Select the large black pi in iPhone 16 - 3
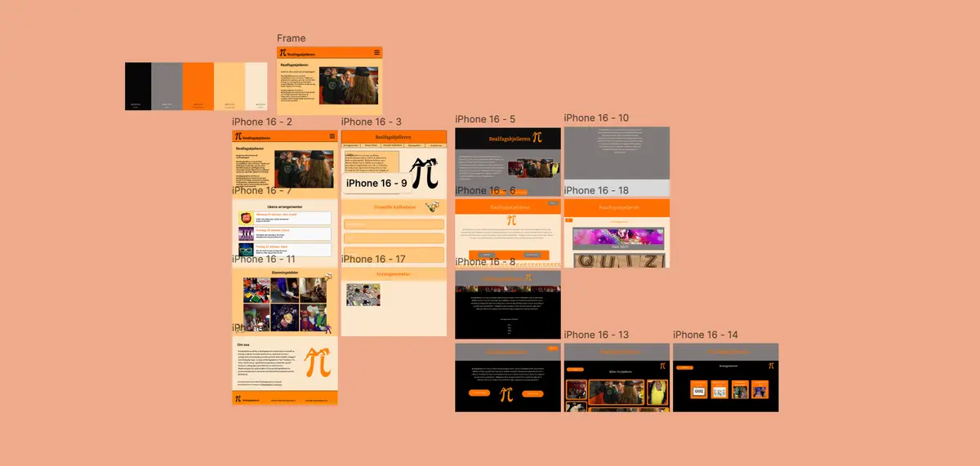The image size is (980, 466). pyautogui.click(x=425, y=174)
